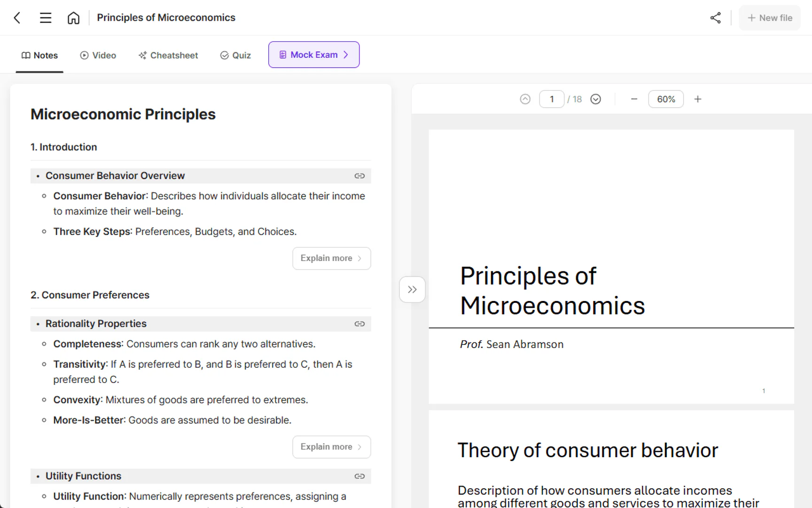The image size is (812, 508).
Task: Copy link for Utility Functions section
Action: click(x=359, y=476)
